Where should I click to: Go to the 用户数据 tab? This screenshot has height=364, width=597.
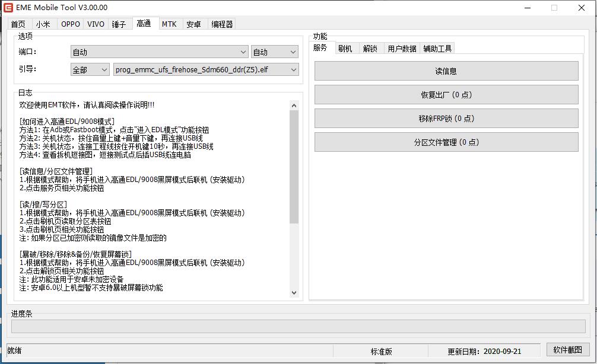click(x=402, y=49)
